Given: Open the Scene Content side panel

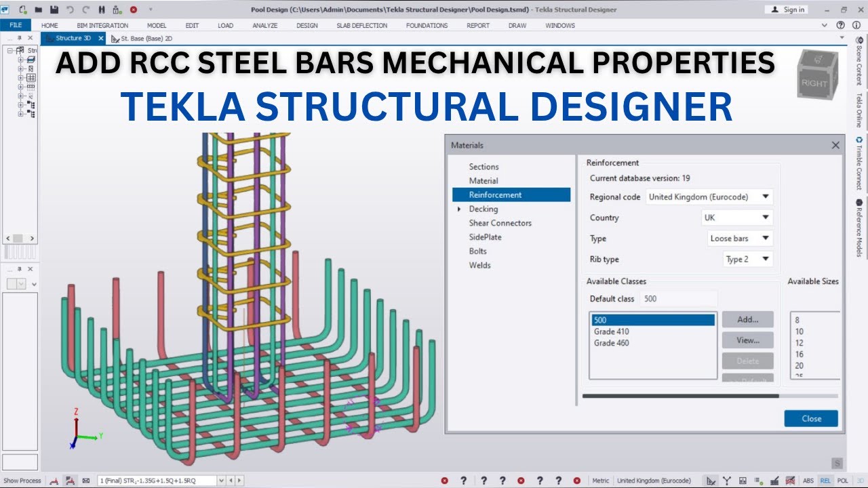Looking at the screenshot, I should tap(859, 60).
